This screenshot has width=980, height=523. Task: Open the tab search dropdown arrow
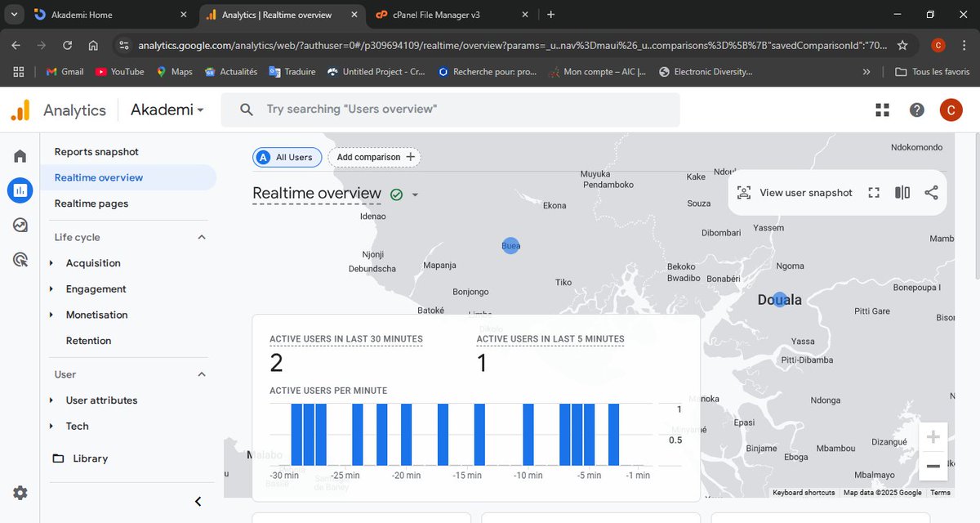(14, 15)
